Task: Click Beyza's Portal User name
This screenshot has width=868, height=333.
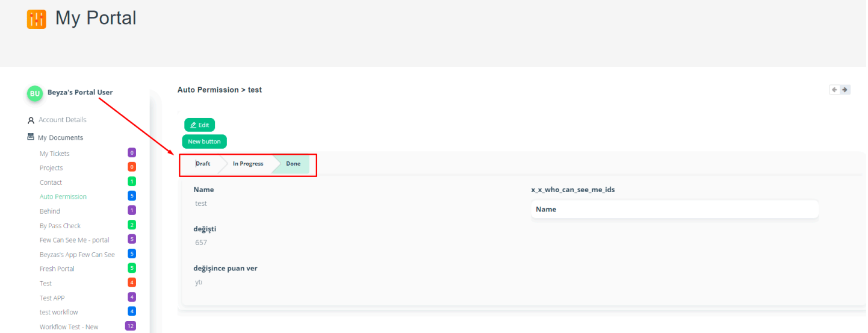Action: 80,92
